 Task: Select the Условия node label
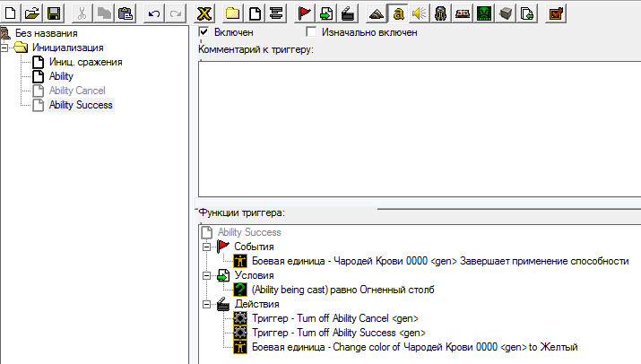pyautogui.click(x=254, y=275)
